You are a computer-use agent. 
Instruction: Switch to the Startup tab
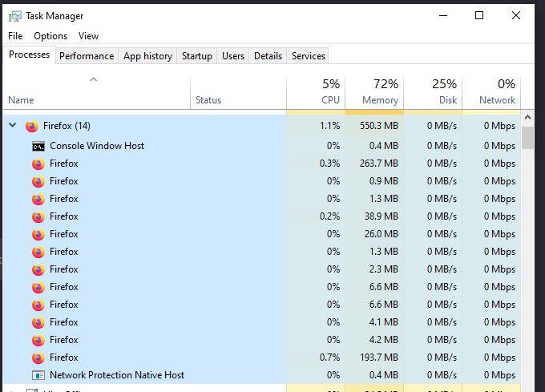(196, 56)
